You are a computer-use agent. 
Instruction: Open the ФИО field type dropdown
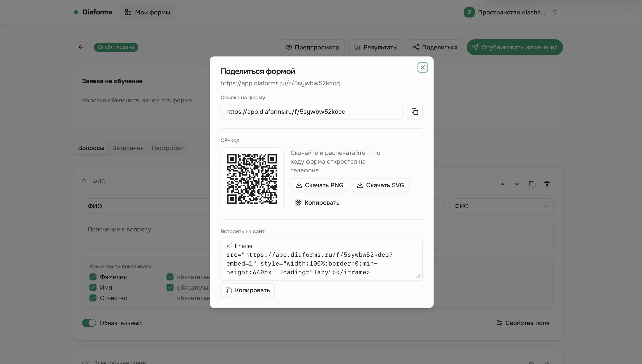501,206
